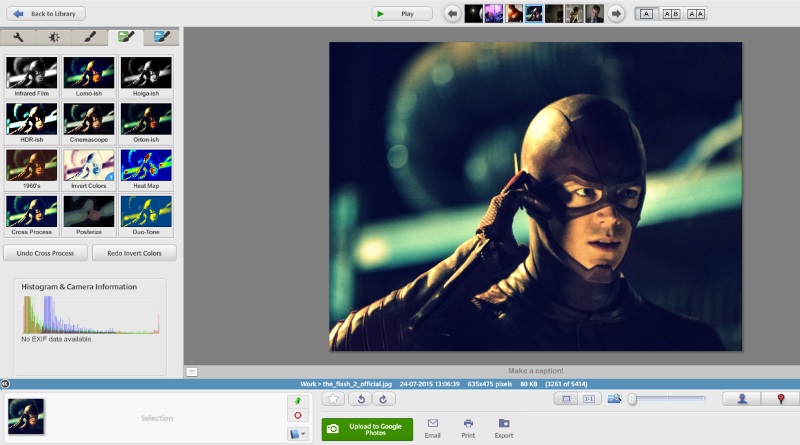Apply the Cross Process effect
Screen dimensions: 800x445
[x=32, y=215]
